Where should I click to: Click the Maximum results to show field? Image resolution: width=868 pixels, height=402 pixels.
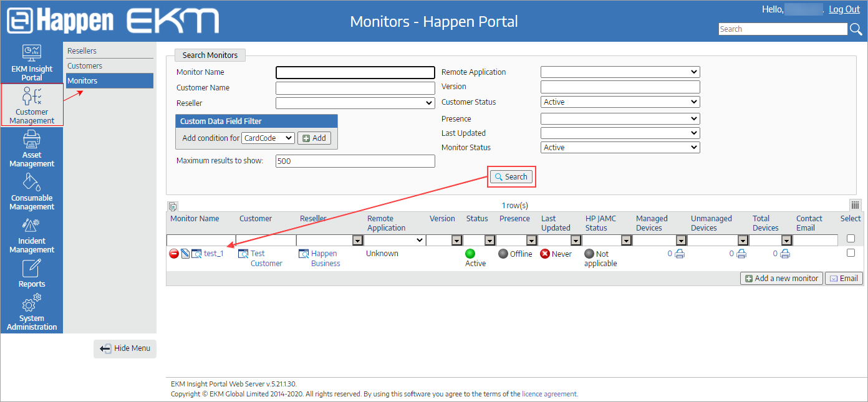(x=355, y=161)
